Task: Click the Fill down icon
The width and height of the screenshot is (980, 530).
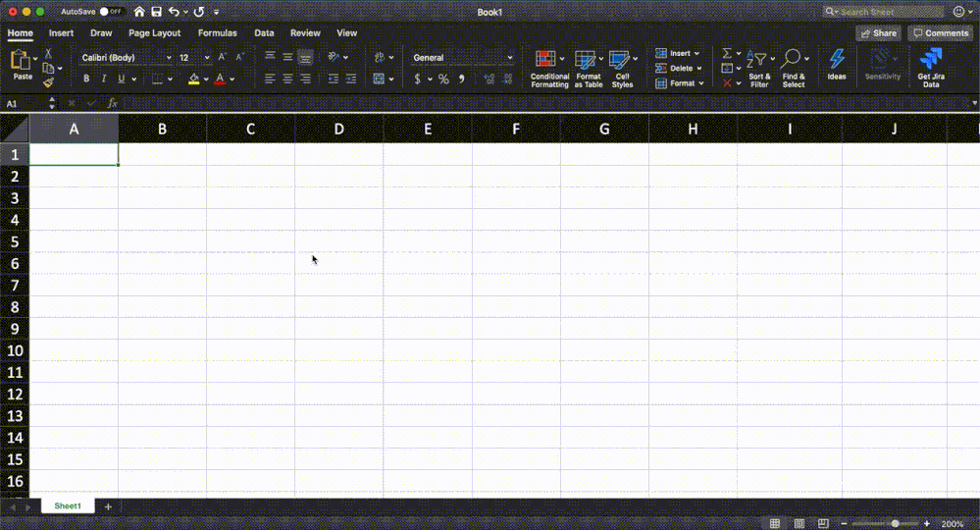Action: 727,68
